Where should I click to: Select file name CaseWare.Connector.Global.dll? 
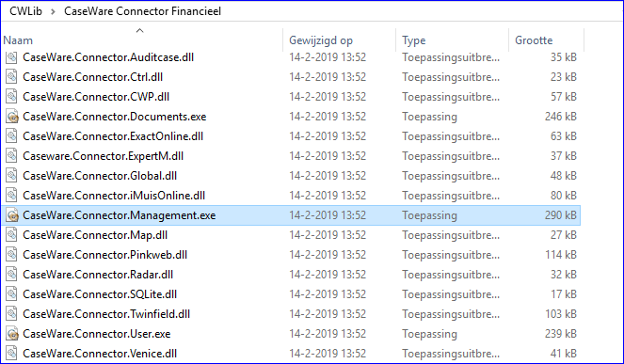[100, 176]
